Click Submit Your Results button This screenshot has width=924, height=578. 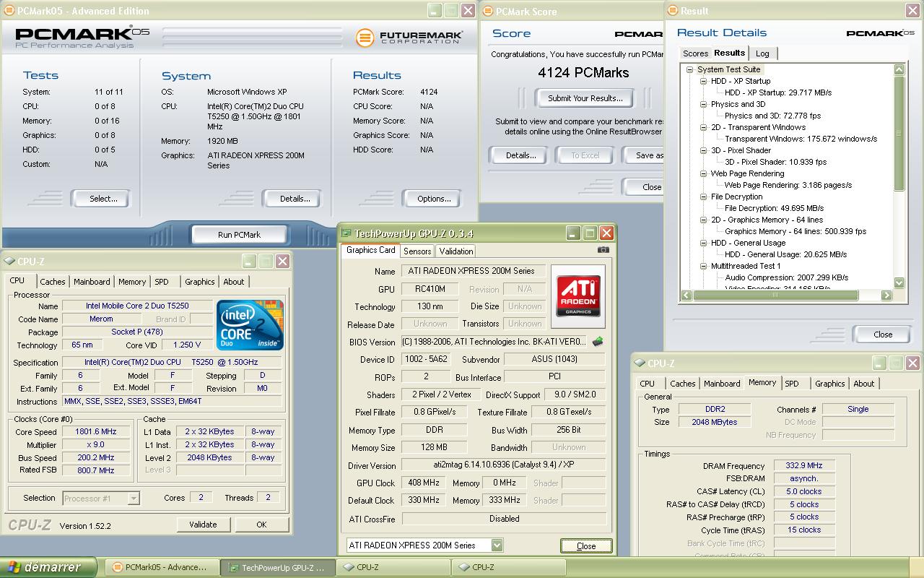(x=585, y=98)
